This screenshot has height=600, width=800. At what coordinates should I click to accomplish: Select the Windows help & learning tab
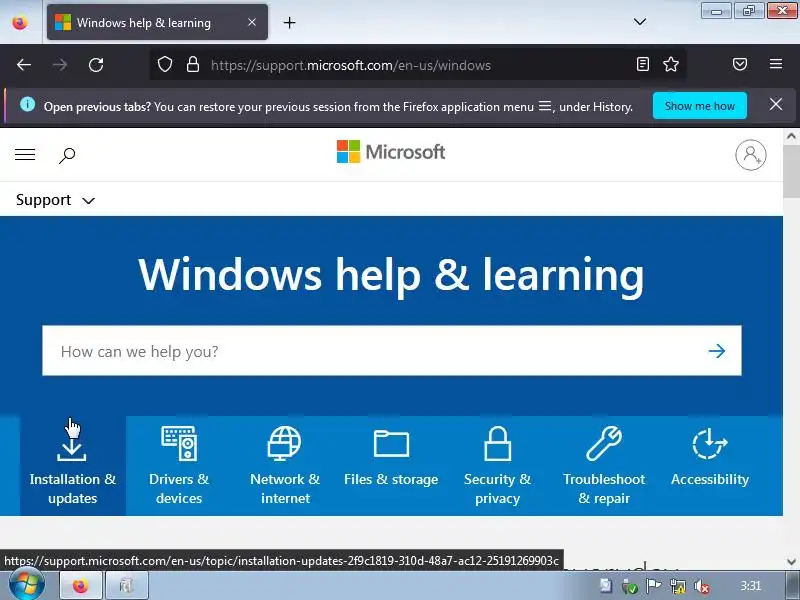click(x=157, y=22)
